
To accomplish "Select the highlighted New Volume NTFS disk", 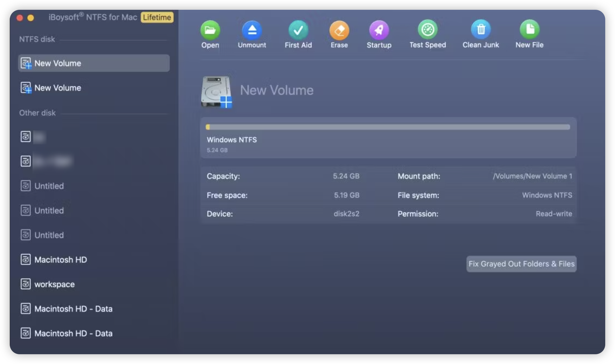I will [x=94, y=63].
